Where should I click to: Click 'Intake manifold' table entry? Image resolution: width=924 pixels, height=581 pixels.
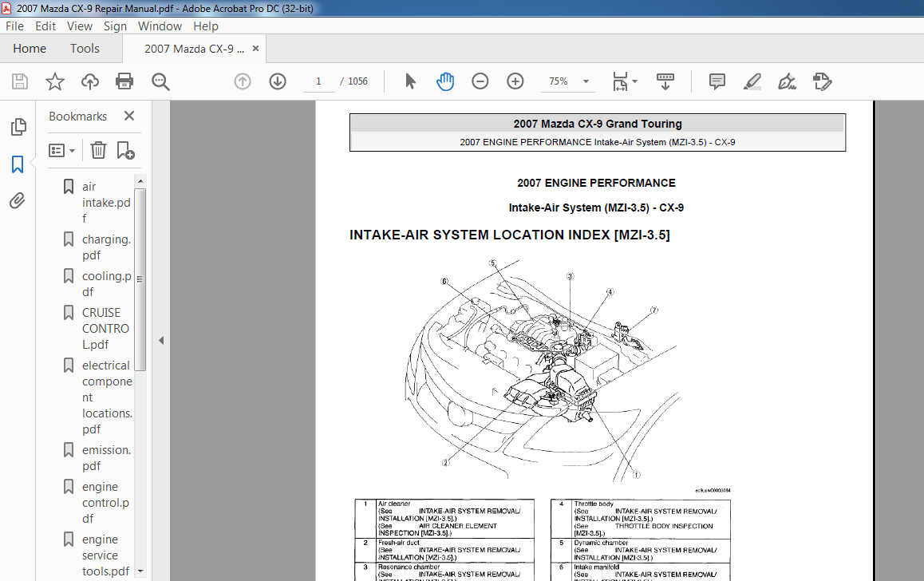tap(596, 567)
